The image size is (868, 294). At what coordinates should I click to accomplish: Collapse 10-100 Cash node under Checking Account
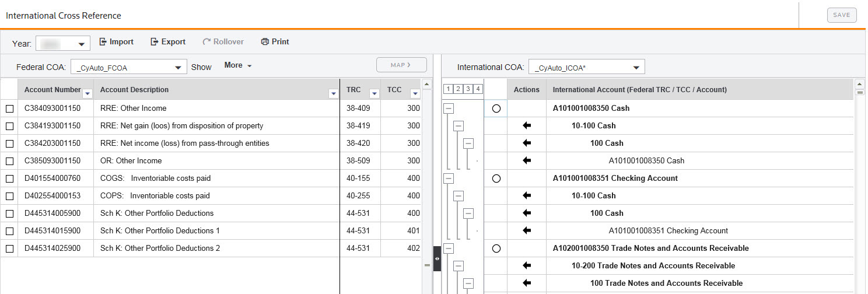coord(459,196)
